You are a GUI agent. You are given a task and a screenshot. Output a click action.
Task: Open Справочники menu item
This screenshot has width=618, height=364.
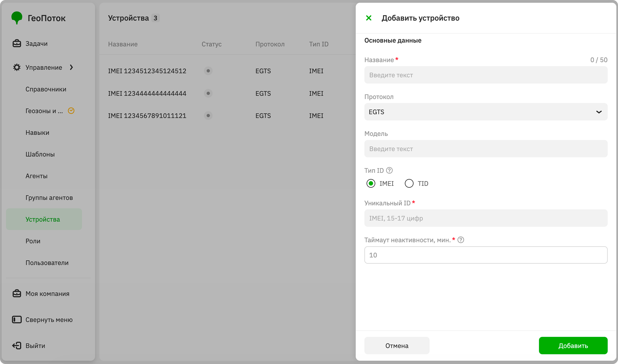(x=46, y=89)
